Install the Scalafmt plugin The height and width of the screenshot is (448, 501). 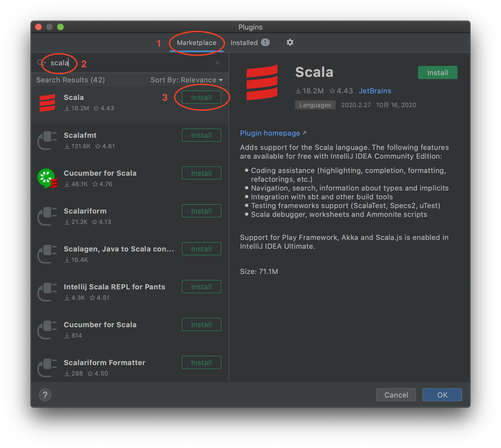201,135
